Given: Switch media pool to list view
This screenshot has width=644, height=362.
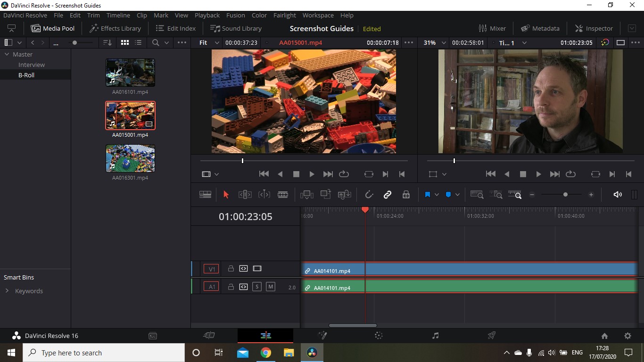Looking at the screenshot, I should [x=138, y=42].
